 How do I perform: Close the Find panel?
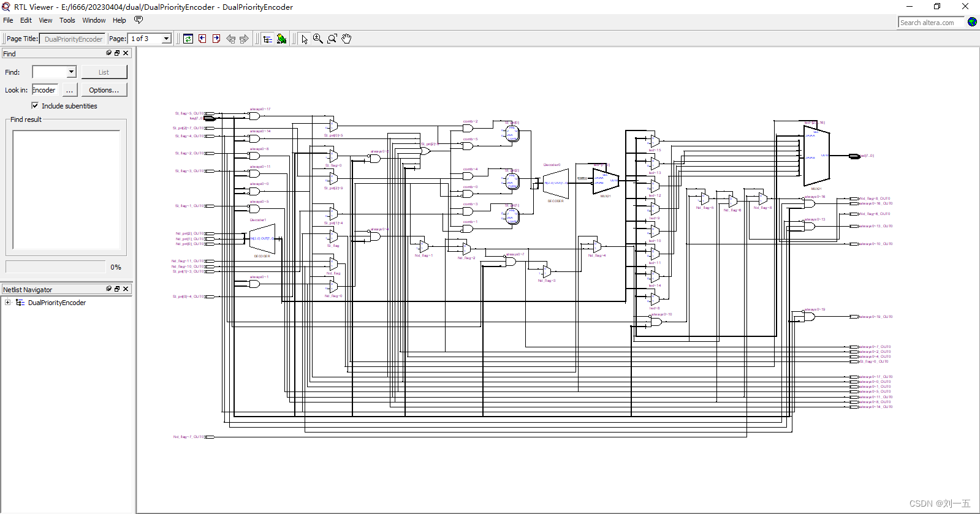coord(126,53)
